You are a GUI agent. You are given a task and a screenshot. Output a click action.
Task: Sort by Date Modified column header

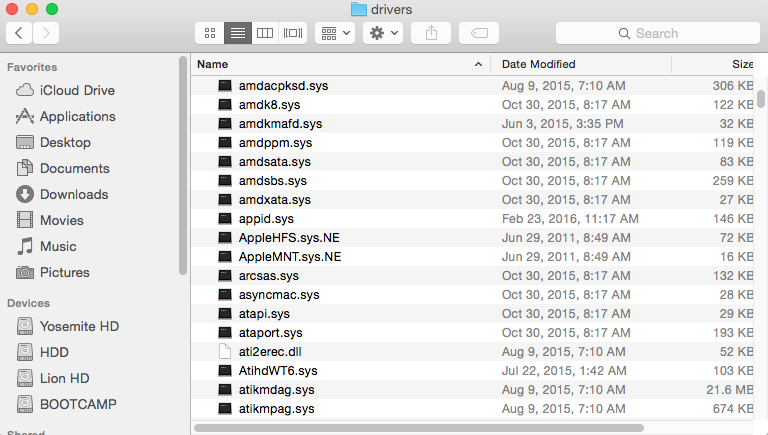[x=581, y=64]
